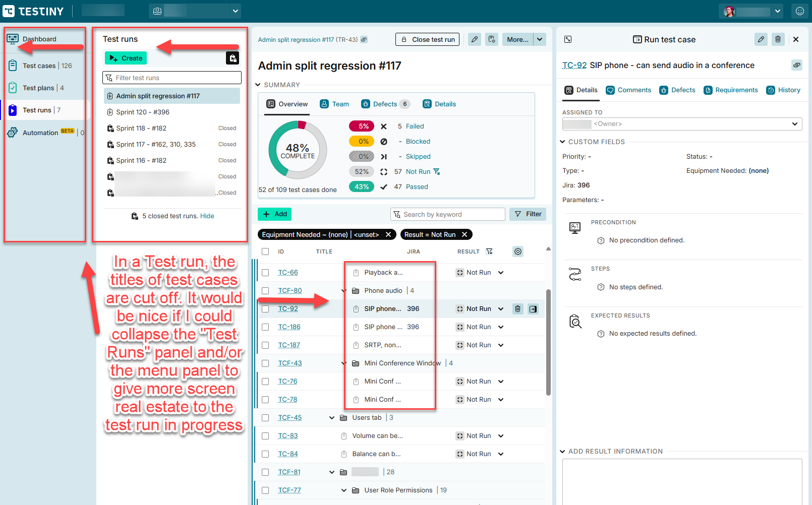Delete TC-92 row with trash icon
Image resolution: width=812 pixels, height=505 pixels.
518,309
